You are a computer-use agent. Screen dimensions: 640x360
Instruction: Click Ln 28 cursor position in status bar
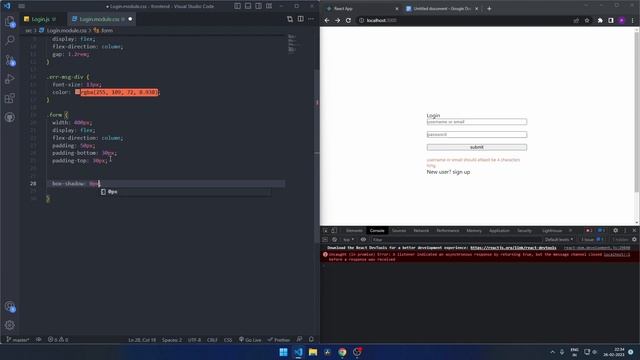click(x=142, y=340)
